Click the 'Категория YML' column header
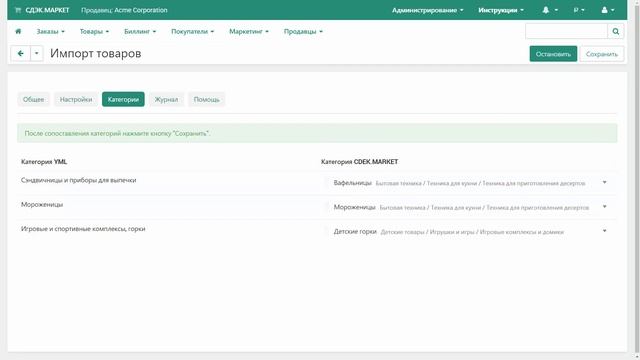The width and height of the screenshot is (640, 360). [44, 162]
